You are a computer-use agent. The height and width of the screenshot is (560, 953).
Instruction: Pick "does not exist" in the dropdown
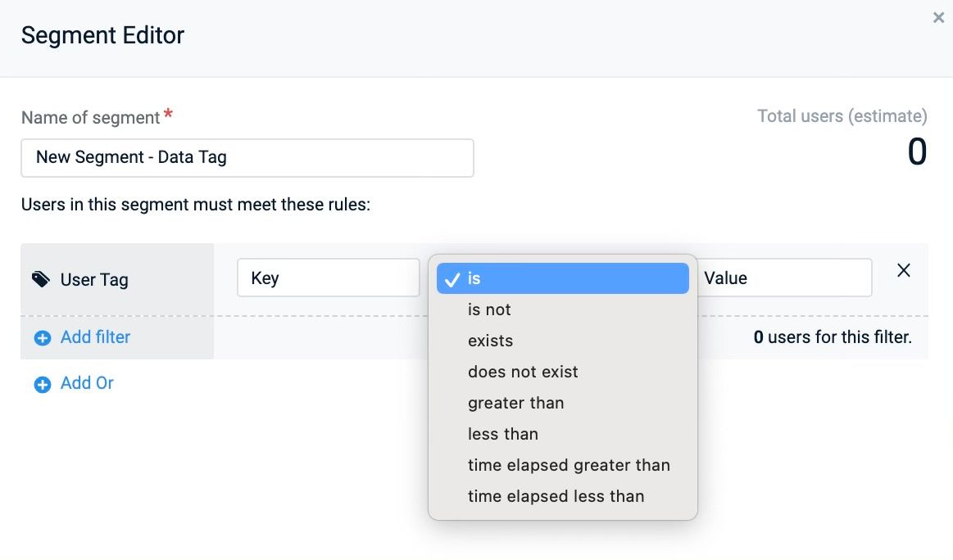pos(563,372)
